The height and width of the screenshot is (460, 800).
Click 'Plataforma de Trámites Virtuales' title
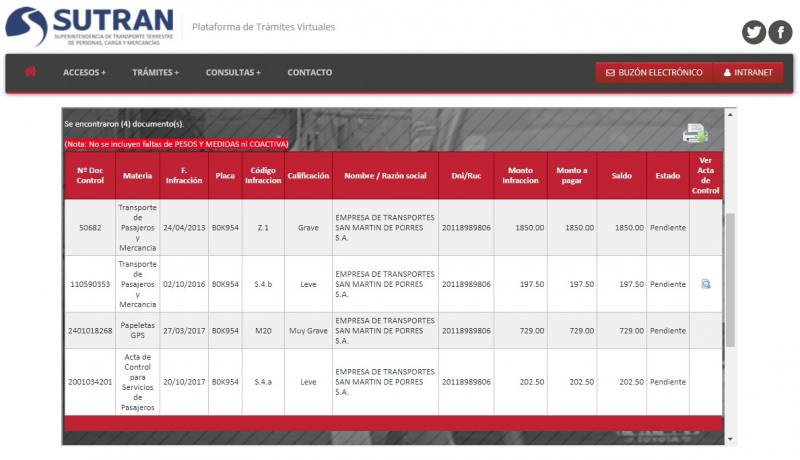pyautogui.click(x=263, y=27)
